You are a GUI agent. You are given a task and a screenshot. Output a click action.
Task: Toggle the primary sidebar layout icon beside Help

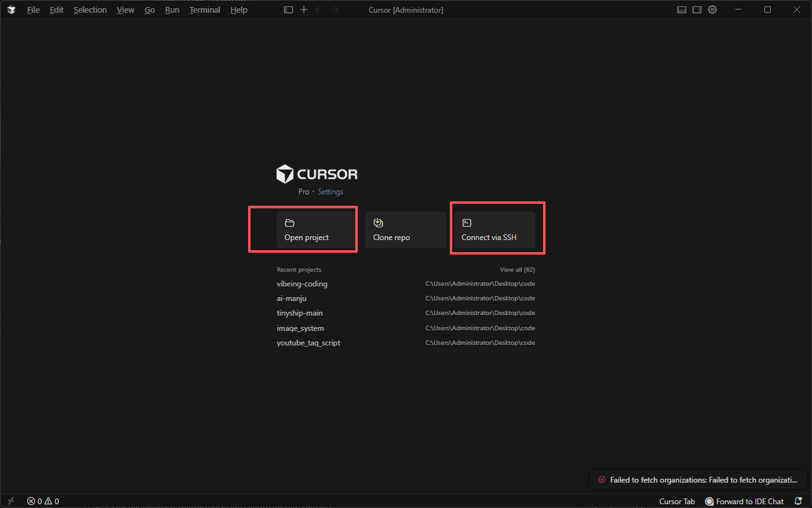[289, 10]
